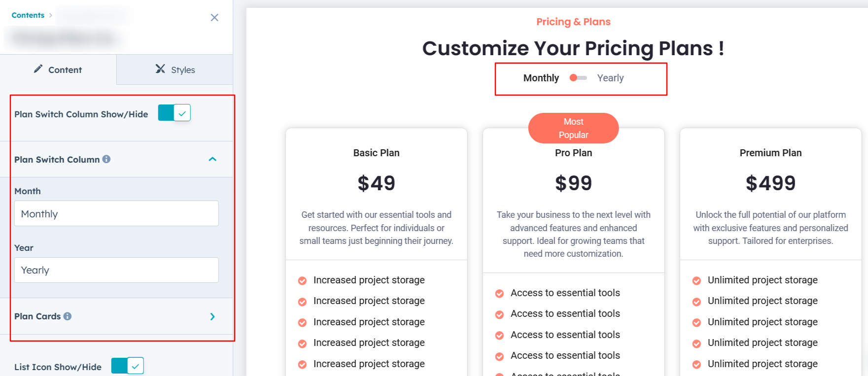Click the chevron next to Contents breadcrumb

click(x=51, y=15)
